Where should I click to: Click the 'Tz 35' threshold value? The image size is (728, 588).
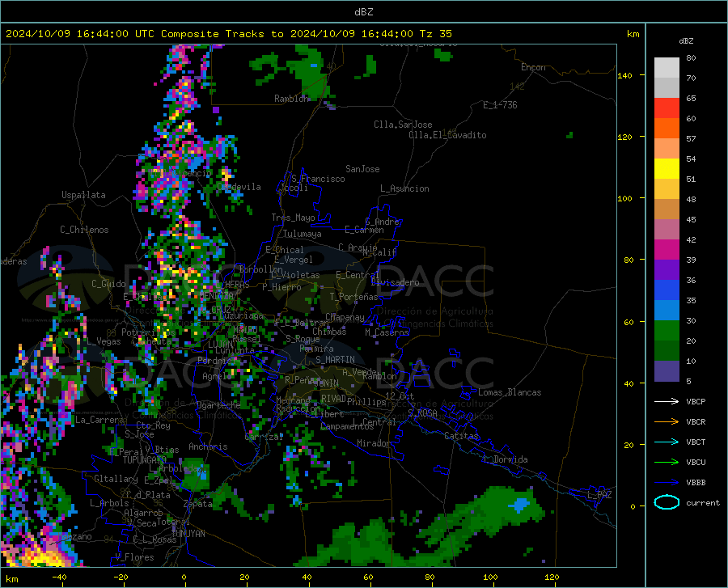coord(435,34)
